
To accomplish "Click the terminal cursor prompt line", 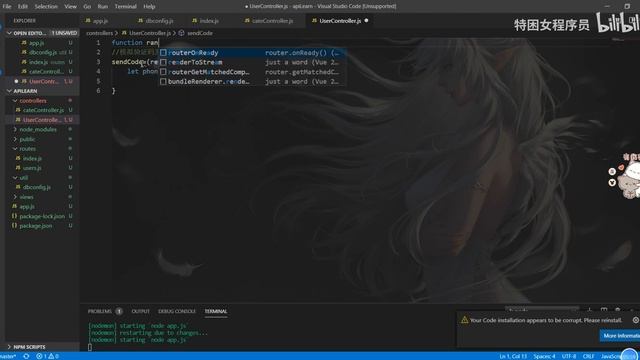I will (90, 347).
